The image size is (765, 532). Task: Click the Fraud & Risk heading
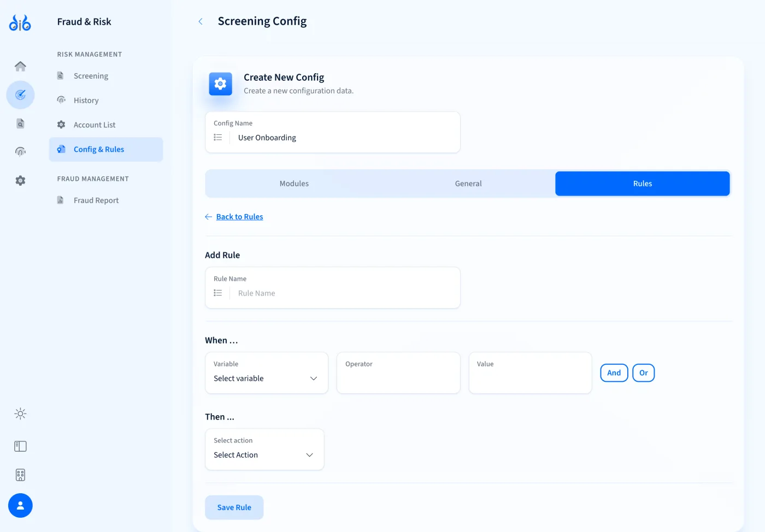(x=84, y=22)
